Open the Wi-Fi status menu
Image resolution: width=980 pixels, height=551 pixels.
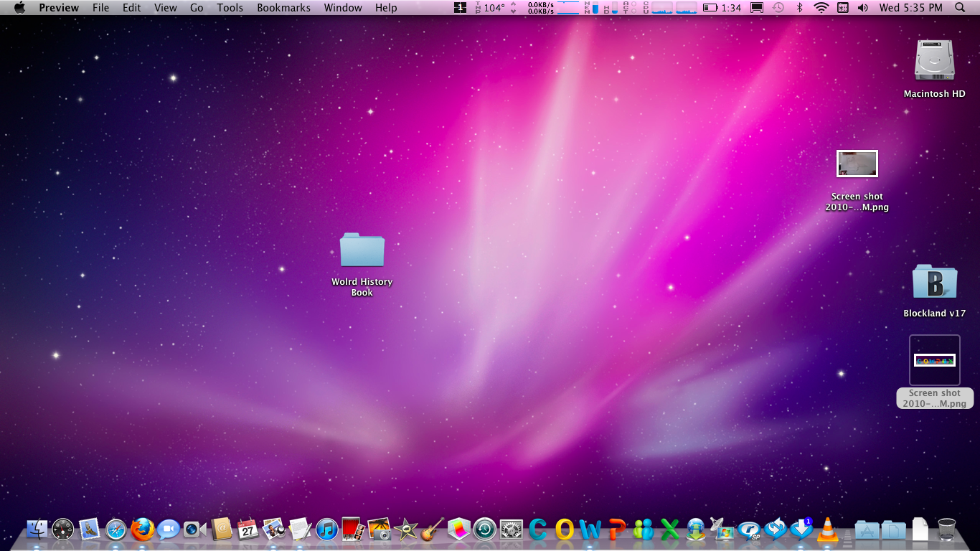pos(822,9)
